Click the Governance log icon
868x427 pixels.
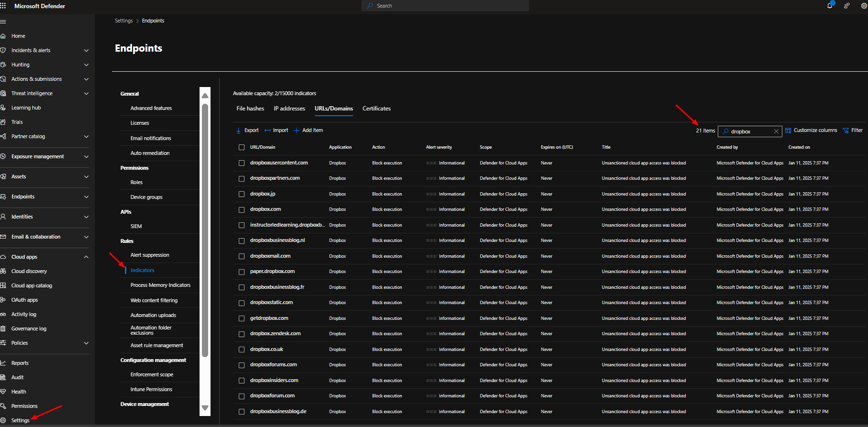[3, 328]
